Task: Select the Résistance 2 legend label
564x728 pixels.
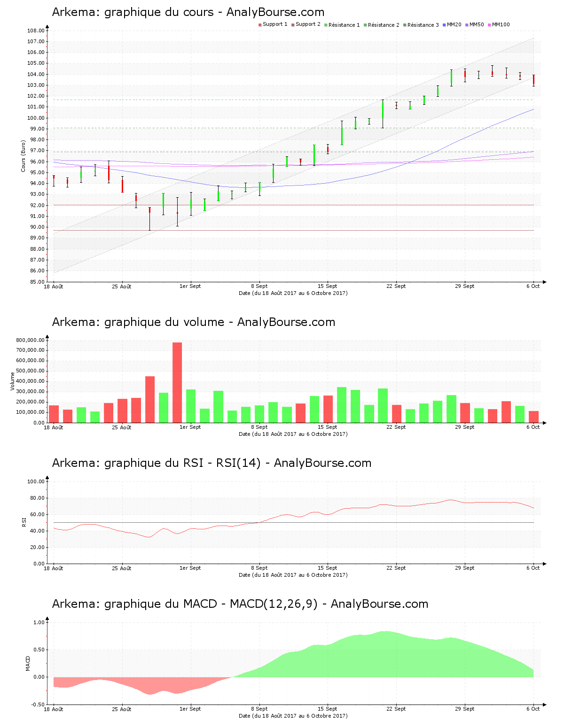Action: tap(384, 25)
